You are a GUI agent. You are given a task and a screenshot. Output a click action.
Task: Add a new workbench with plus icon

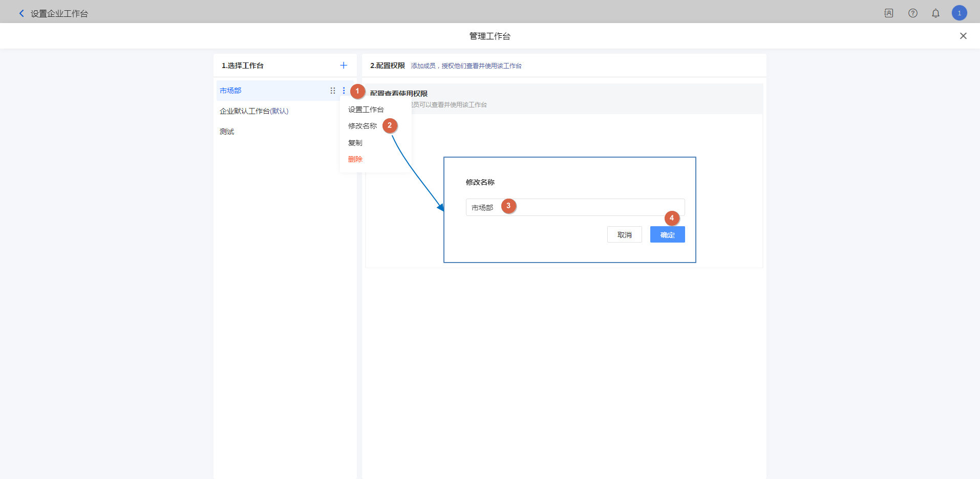click(343, 66)
